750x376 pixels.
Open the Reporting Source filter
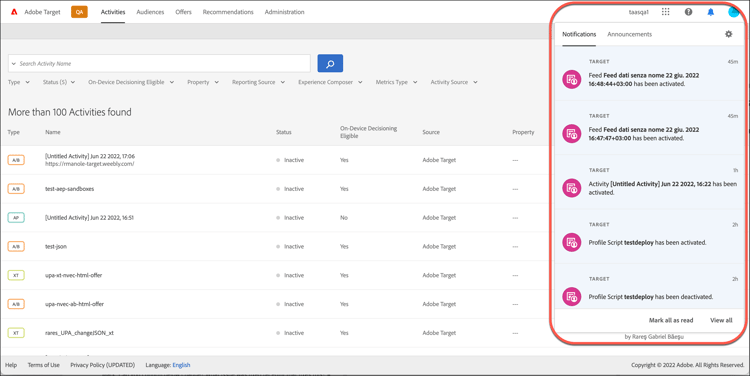(x=258, y=82)
